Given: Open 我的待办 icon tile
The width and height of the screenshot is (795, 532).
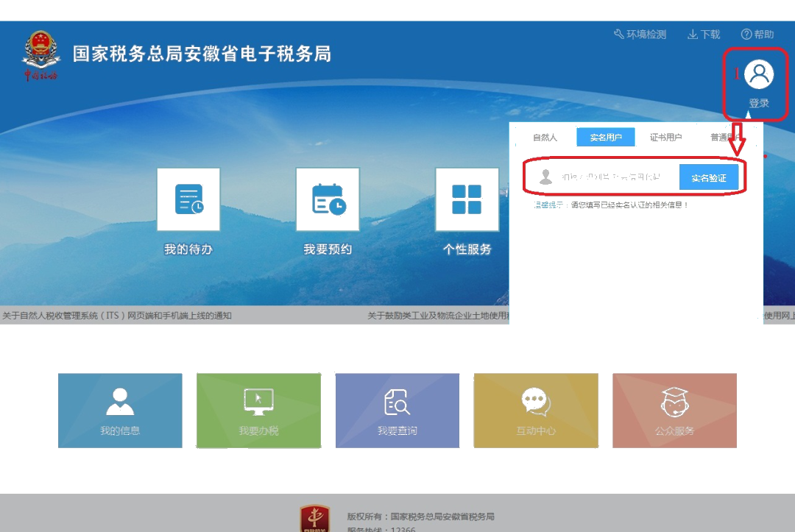Looking at the screenshot, I should click(188, 199).
